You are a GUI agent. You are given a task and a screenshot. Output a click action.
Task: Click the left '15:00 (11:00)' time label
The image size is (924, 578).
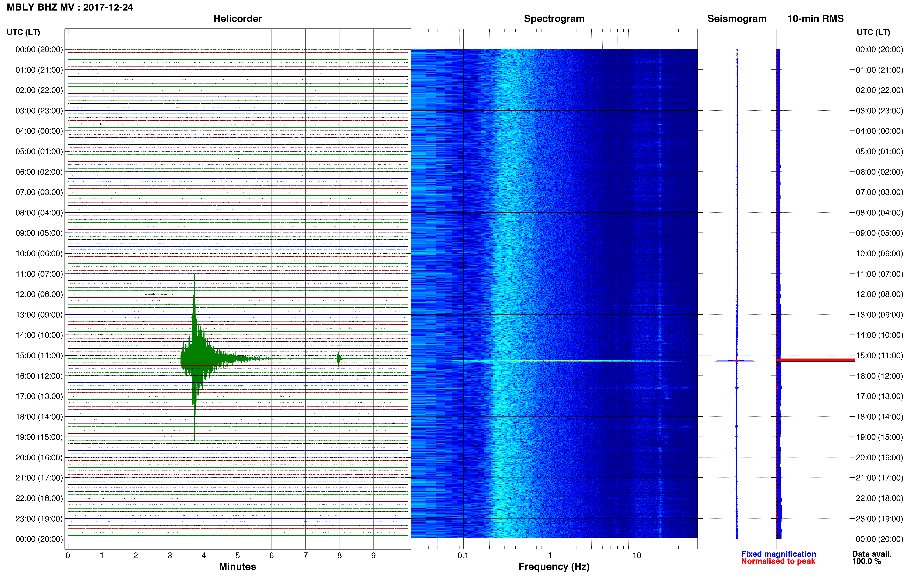[39, 355]
